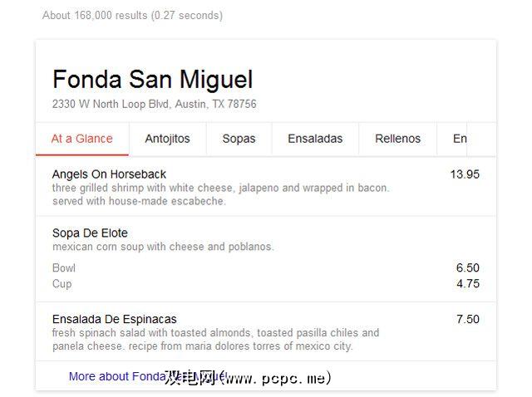
Task: Click the grilled shrimp description text
Action: coord(220,188)
